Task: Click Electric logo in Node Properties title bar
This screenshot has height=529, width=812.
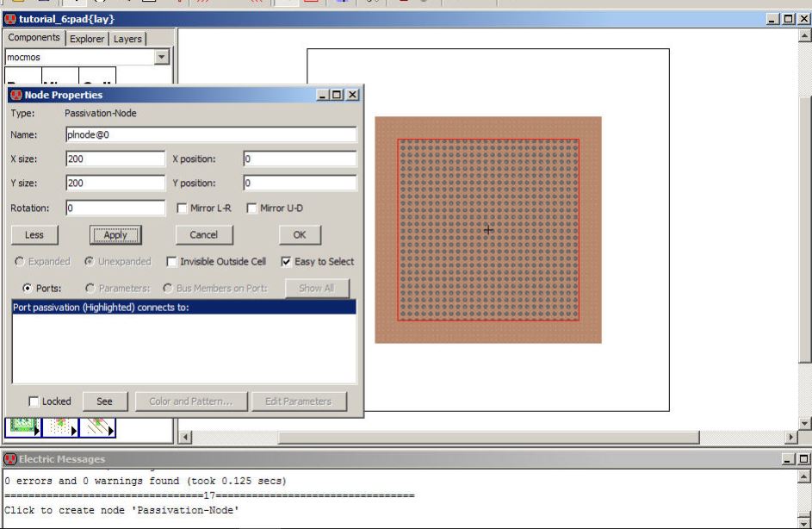Action: (x=16, y=95)
